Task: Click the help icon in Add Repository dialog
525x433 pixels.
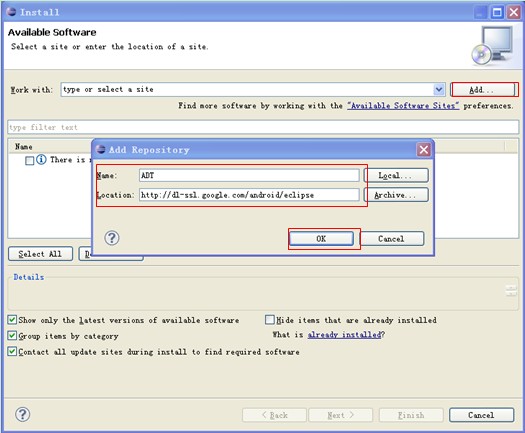Action: tap(112, 238)
